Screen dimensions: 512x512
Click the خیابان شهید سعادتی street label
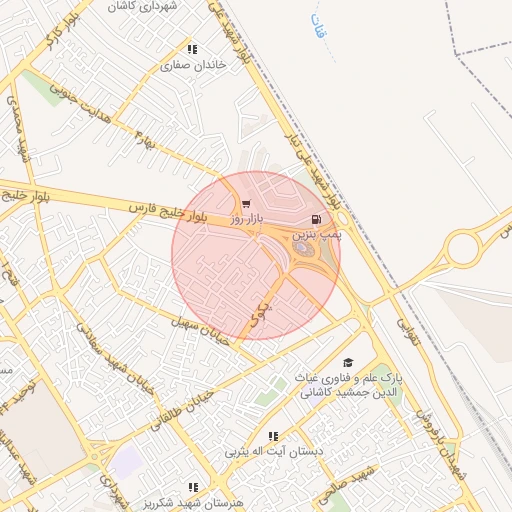[116, 360]
